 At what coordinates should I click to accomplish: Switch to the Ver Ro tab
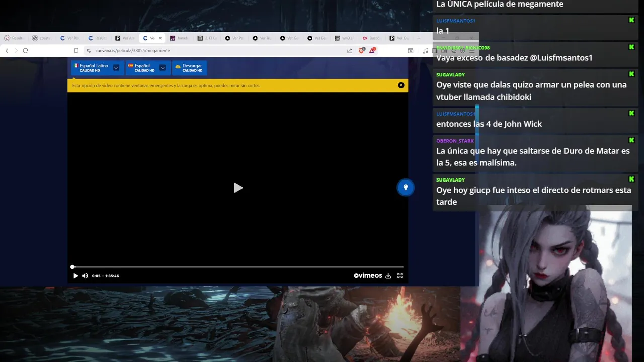[70, 38]
